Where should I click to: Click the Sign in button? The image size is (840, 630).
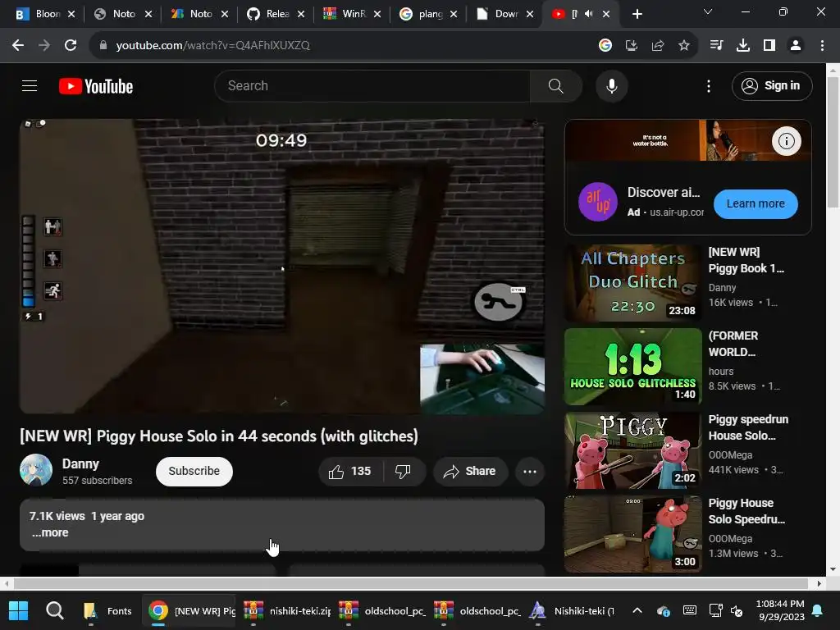771,85
